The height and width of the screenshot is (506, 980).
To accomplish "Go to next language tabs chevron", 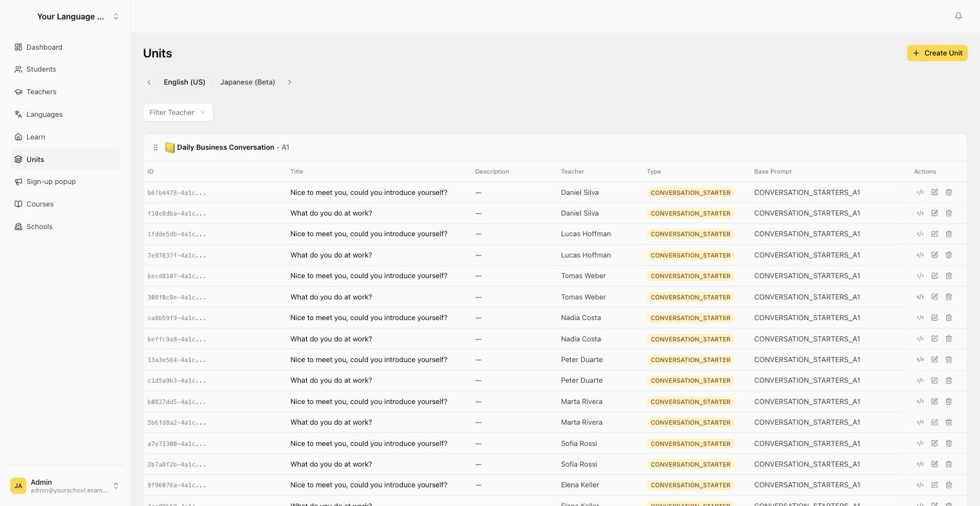I will point(289,82).
